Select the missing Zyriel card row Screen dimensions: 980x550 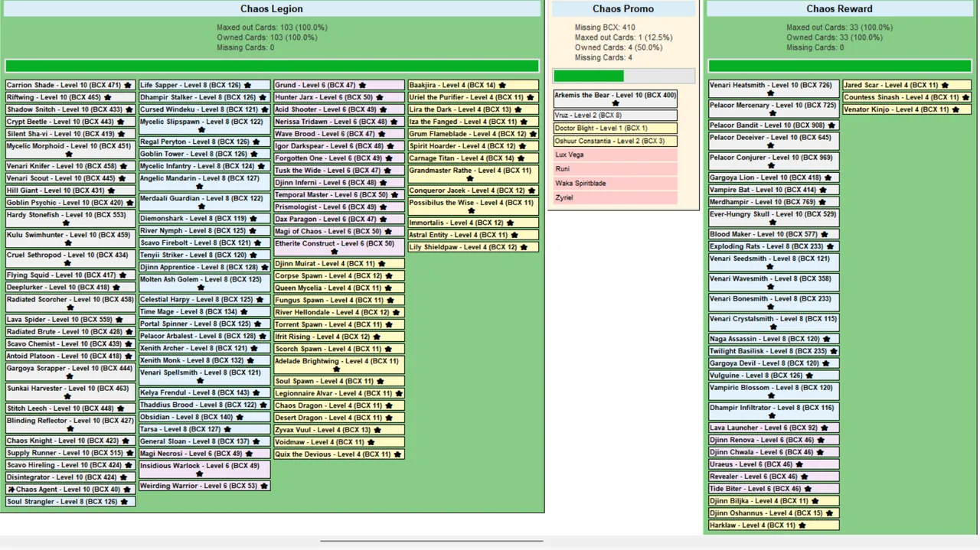616,198
